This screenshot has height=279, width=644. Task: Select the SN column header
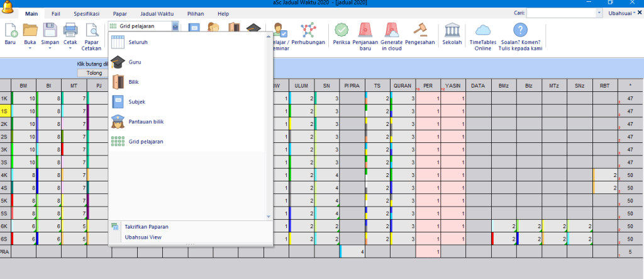pos(327,86)
